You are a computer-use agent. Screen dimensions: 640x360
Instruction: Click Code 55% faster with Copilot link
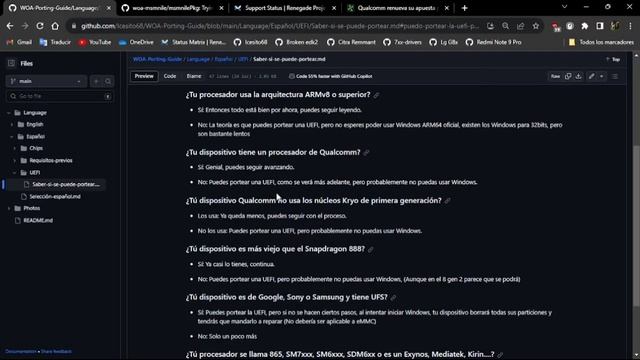tap(331, 76)
